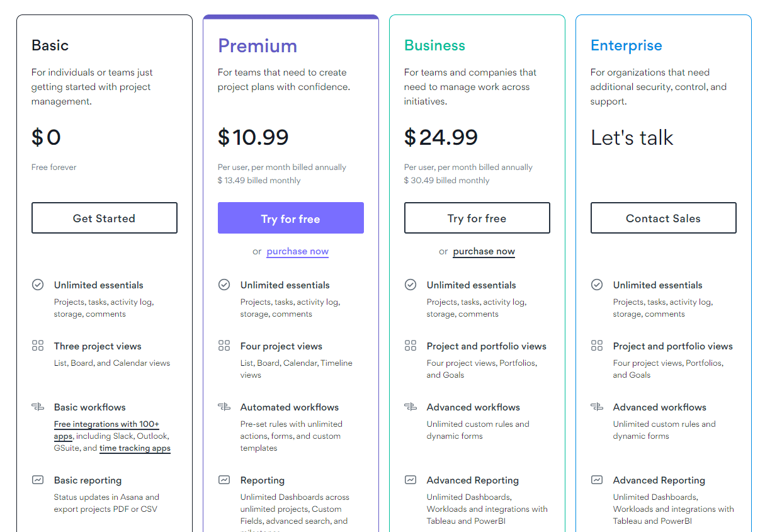
Task: Click the chart icon beside Reporting in Premium
Action: click(x=224, y=480)
